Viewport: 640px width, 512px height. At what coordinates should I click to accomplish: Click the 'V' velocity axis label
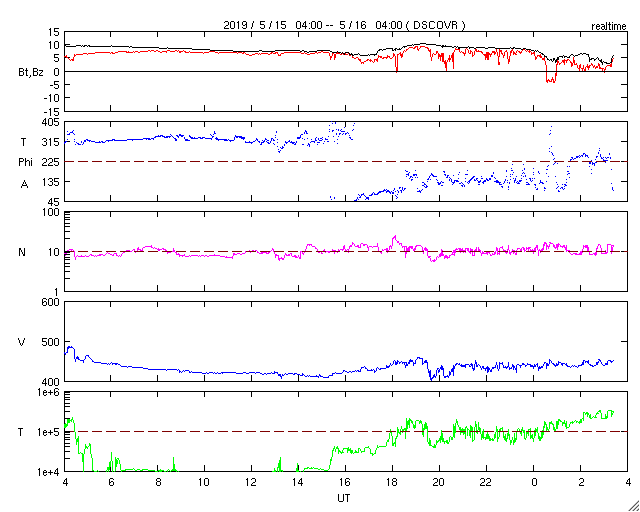[x=22, y=342]
